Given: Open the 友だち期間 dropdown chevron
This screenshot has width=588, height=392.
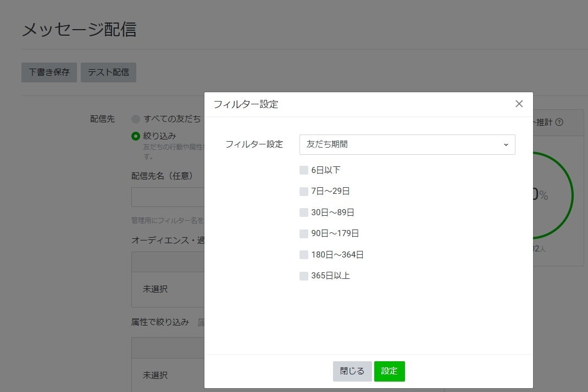Looking at the screenshot, I should 505,144.
